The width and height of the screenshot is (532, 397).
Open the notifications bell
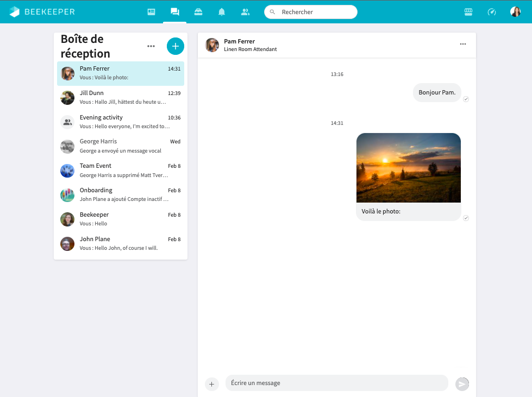coord(222,12)
